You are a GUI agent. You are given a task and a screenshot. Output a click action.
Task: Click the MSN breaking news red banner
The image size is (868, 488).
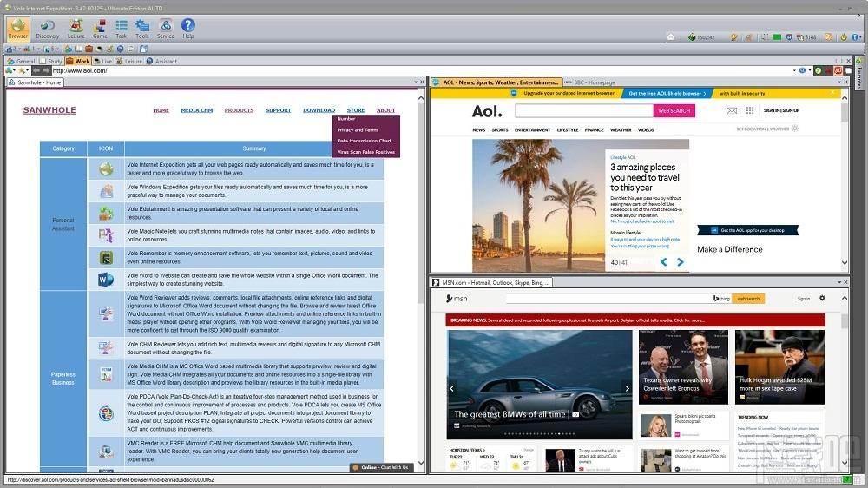tap(635, 320)
